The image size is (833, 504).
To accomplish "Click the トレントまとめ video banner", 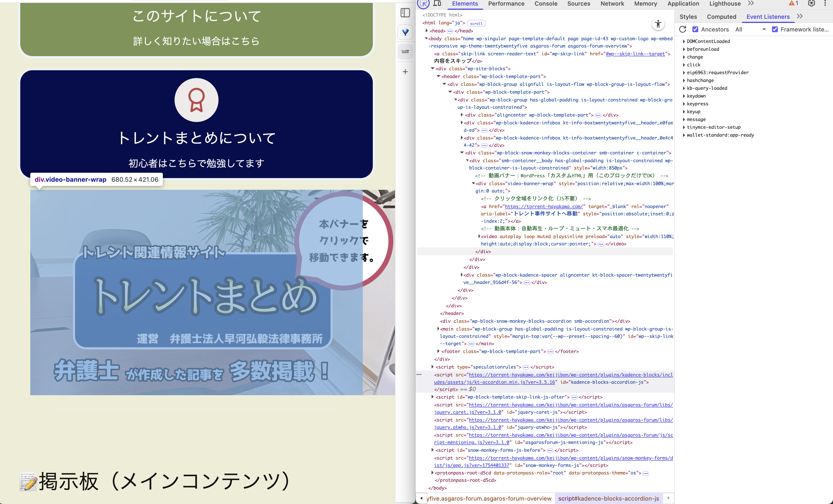I will click(212, 292).
